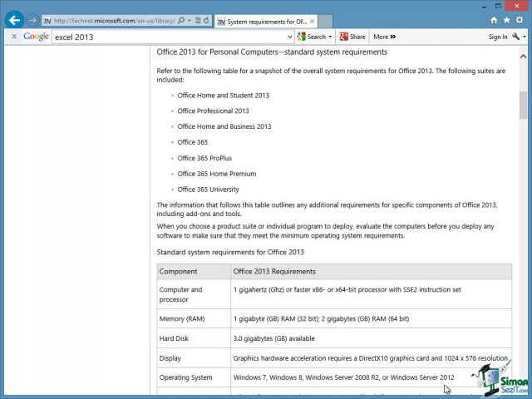Click the Office 2013 Requirements table header
532x399 pixels.
pyautogui.click(x=372, y=272)
